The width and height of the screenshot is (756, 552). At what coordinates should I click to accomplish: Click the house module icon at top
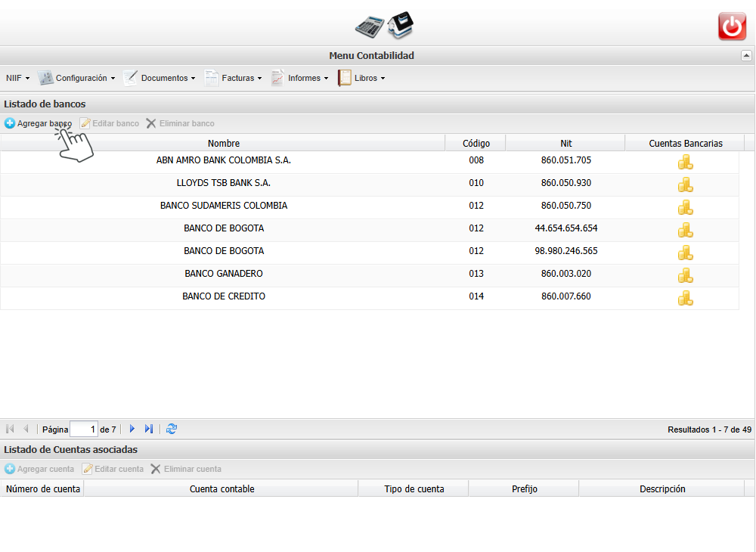[x=401, y=25]
